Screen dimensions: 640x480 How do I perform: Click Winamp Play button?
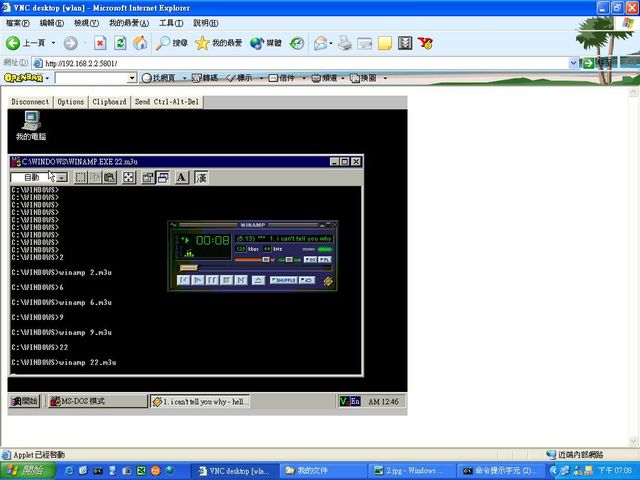tap(198, 280)
